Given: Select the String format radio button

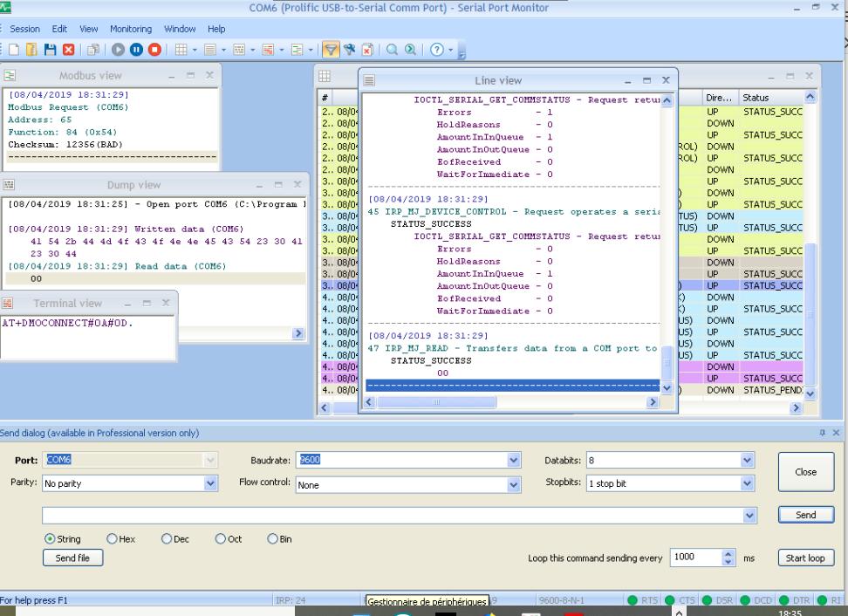Looking at the screenshot, I should pos(50,538).
